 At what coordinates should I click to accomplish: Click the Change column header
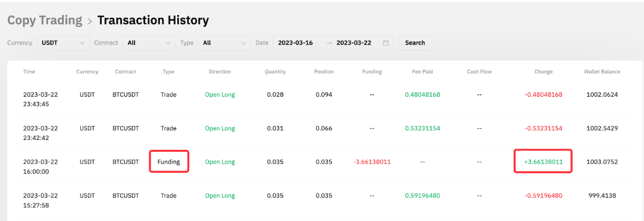543,71
